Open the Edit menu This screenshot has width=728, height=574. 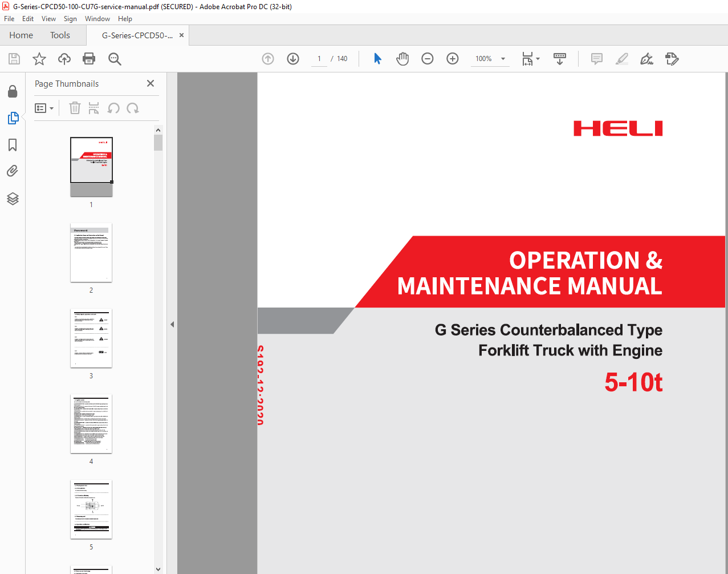[28, 19]
